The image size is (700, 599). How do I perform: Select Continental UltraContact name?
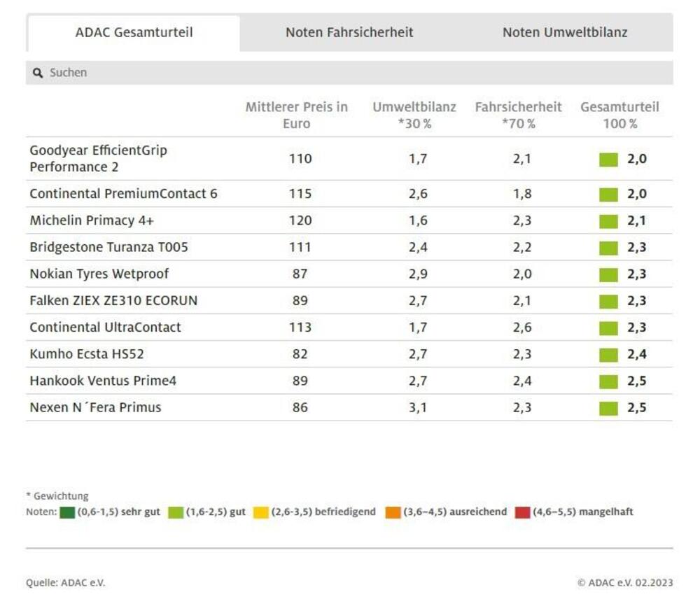click(x=105, y=327)
